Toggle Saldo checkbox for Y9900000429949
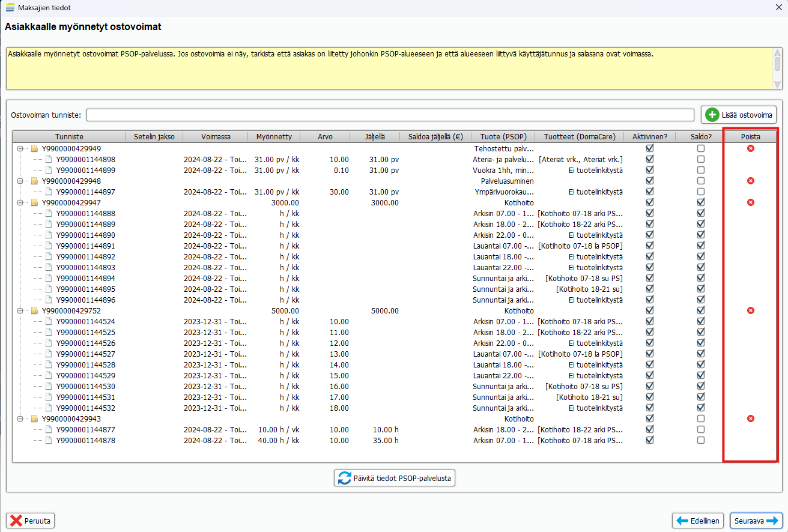788x532 pixels. click(701, 148)
